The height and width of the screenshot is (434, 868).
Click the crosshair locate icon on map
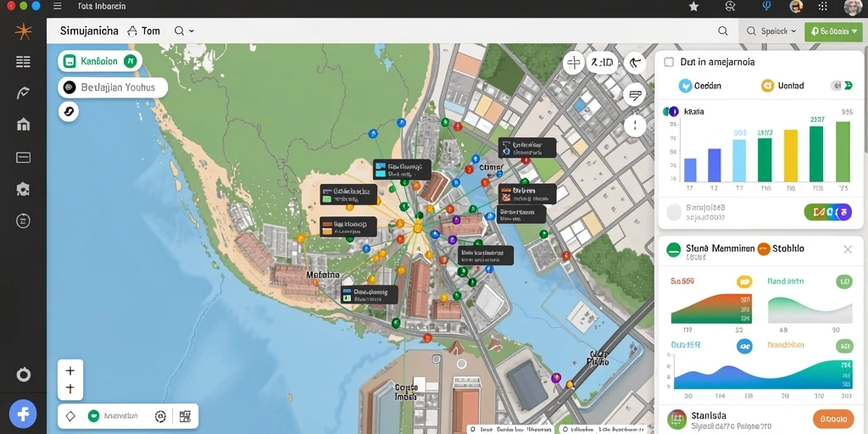[574, 63]
